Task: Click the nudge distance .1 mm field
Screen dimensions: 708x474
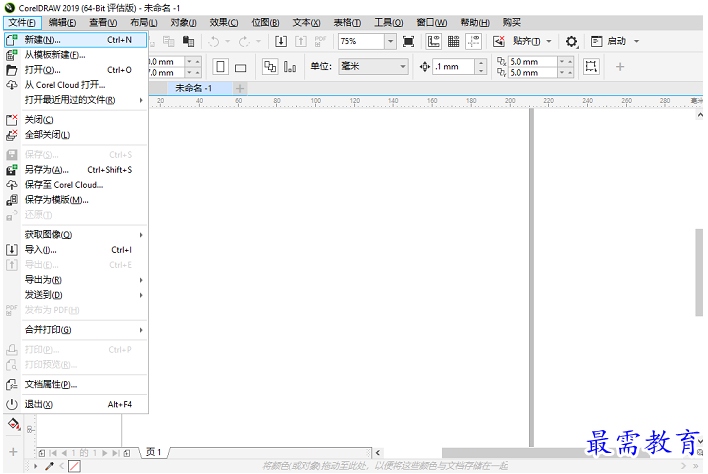Action: click(454, 67)
